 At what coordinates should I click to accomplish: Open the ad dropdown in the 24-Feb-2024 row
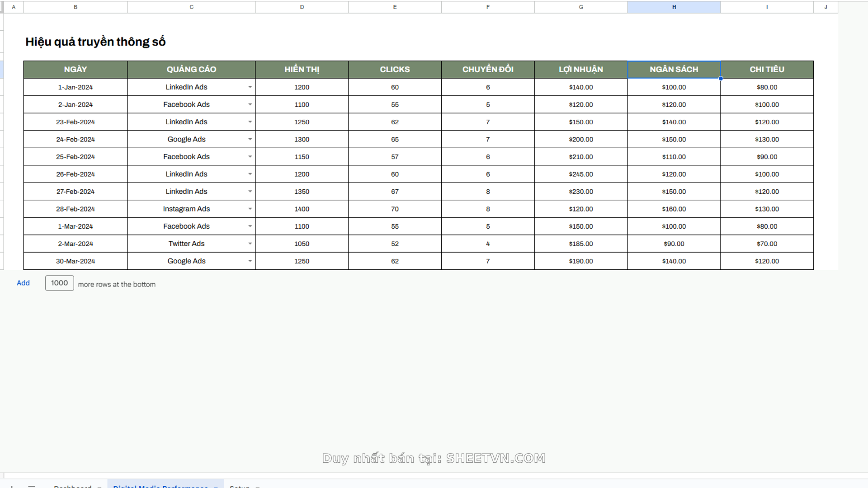[250, 139]
